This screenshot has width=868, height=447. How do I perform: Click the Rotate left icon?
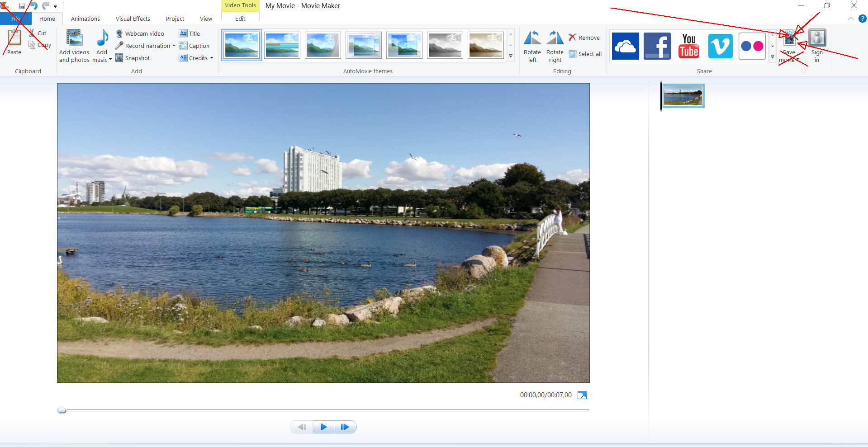point(532,38)
